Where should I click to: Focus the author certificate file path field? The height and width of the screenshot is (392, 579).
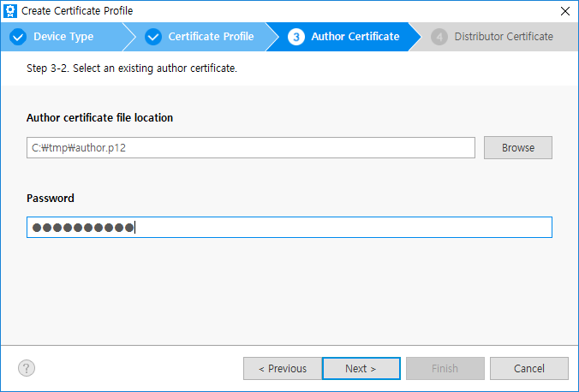coord(250,147)
